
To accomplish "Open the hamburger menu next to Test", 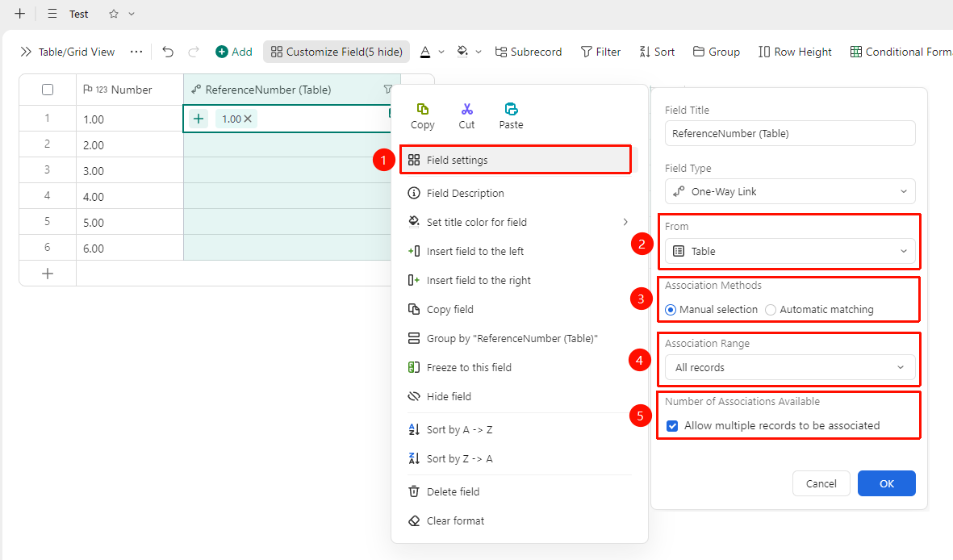I will [x=52, y=14].
